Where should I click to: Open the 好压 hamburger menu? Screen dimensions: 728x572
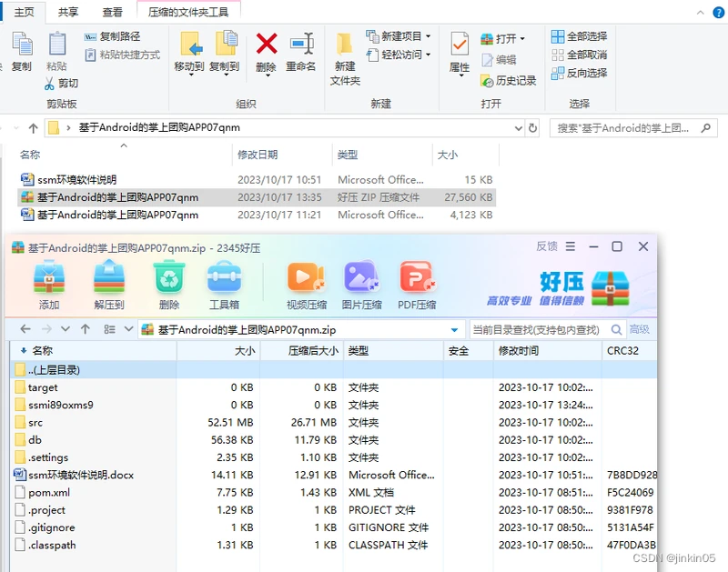pos(571,246)
